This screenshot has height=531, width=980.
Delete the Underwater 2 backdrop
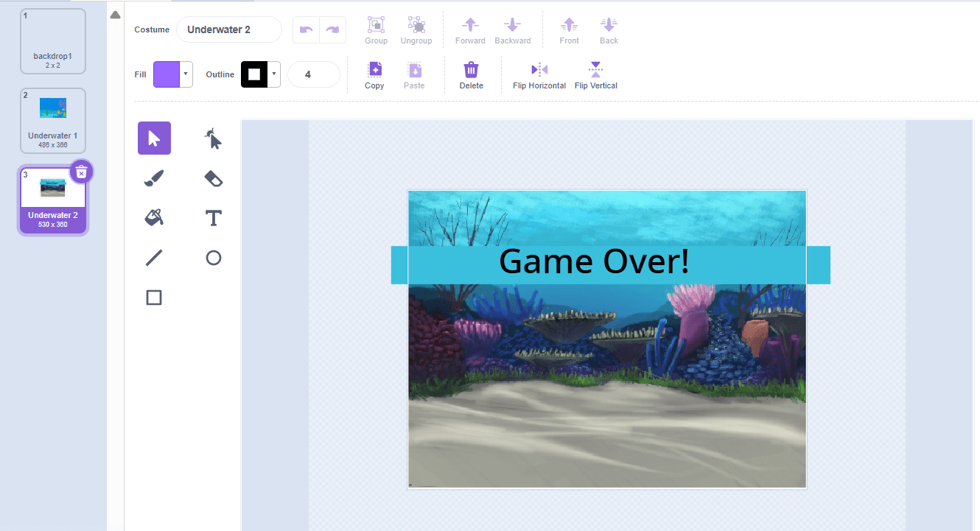click(81, 172)
